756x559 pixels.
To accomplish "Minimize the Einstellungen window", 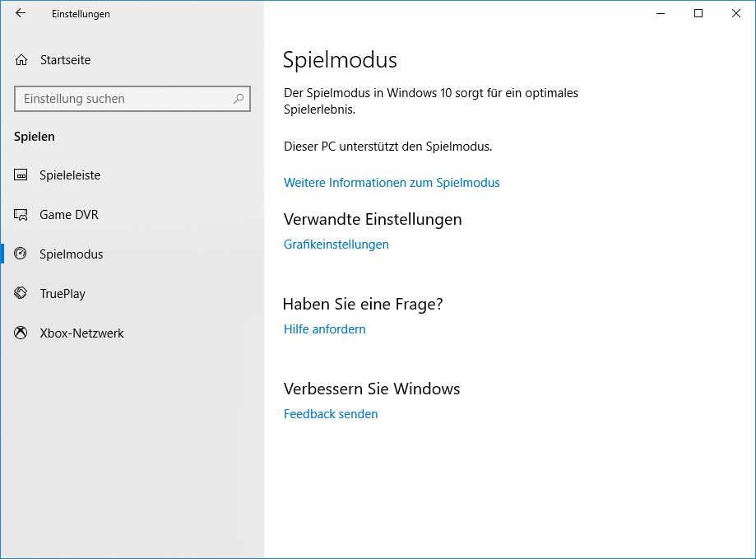I will pos(661,13).
